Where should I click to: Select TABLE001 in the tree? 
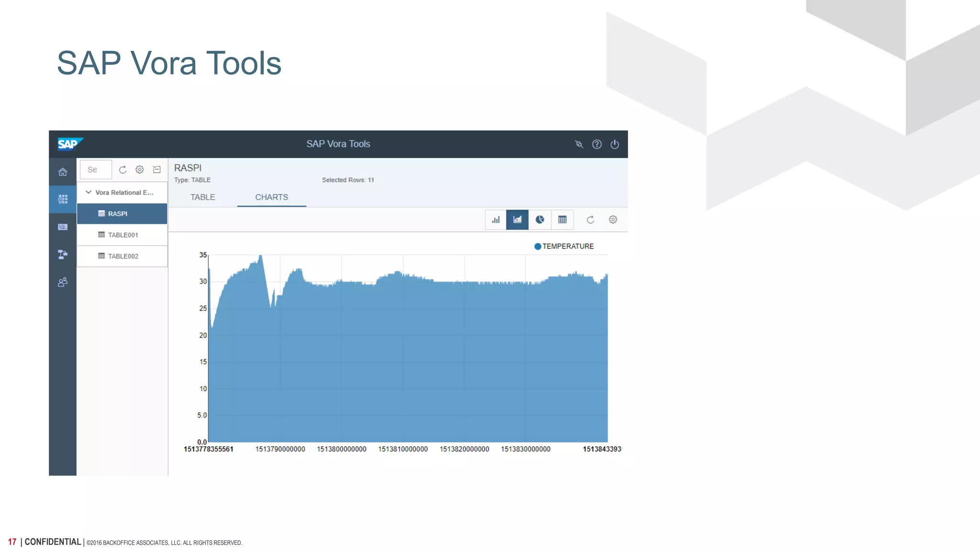tap(122, 235)
